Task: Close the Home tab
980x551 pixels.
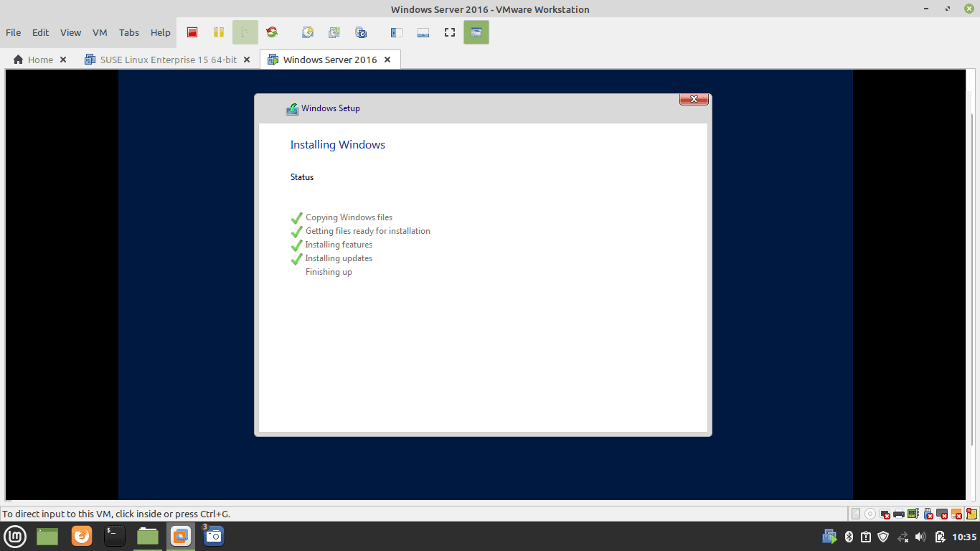Action: coord(63,60)
